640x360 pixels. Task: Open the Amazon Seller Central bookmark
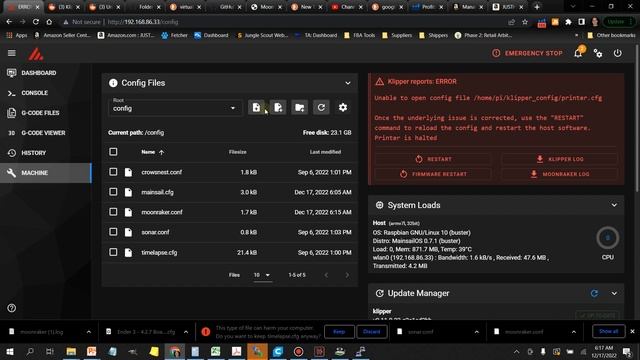click(62, 35)
